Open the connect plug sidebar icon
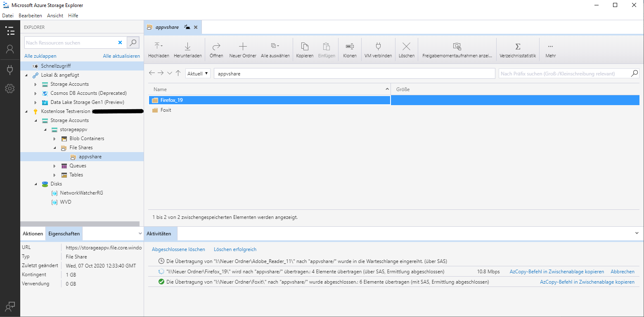This screenshot has width=644, height=317. pyautogui.click(x=10, y=69)
